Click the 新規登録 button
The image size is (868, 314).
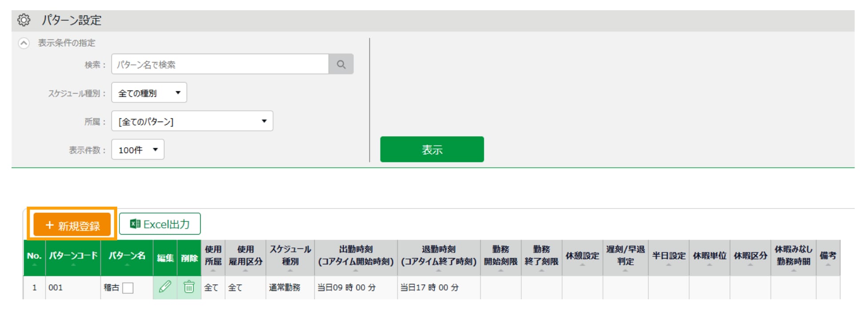click(x=72, y=225)
